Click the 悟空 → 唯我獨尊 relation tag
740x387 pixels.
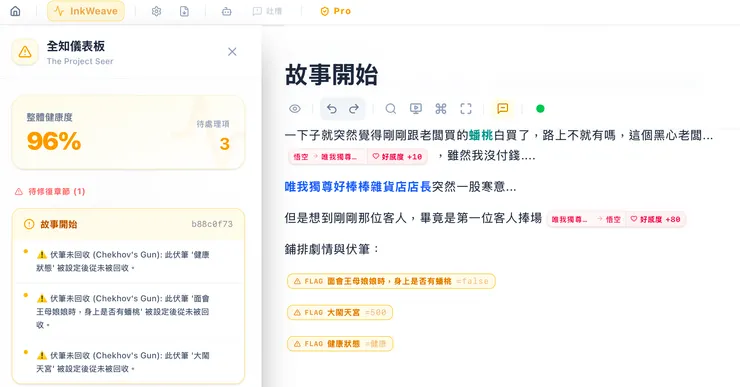click(x=328, y=157)
